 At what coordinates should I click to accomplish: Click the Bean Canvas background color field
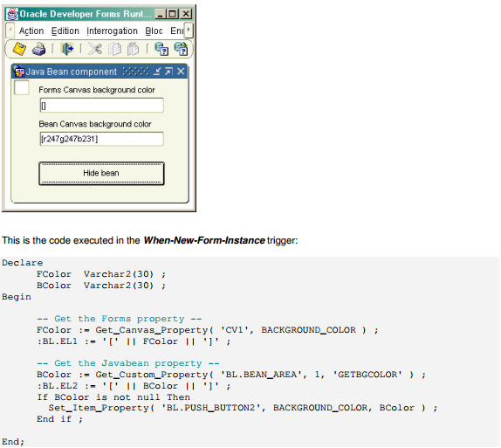101,139
